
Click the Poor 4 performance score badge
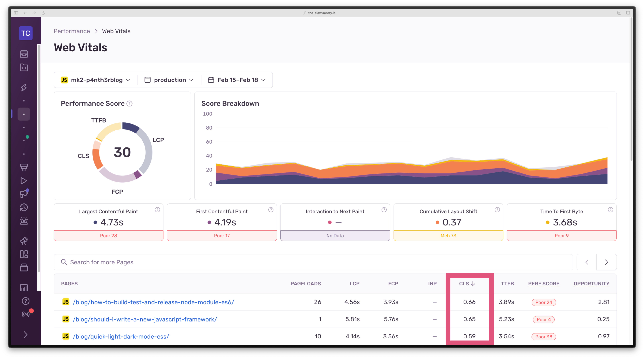[x=544, y=319]
